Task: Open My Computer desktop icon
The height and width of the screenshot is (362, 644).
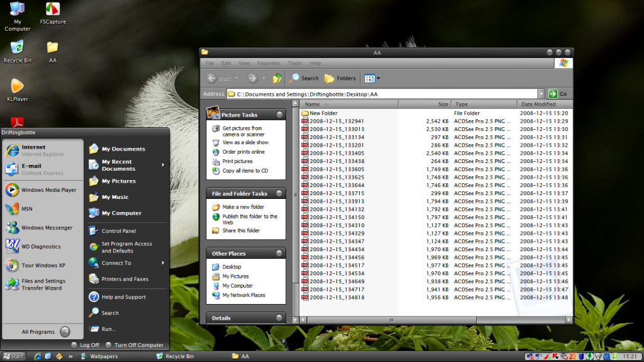Action: click(x=17, y=17)
